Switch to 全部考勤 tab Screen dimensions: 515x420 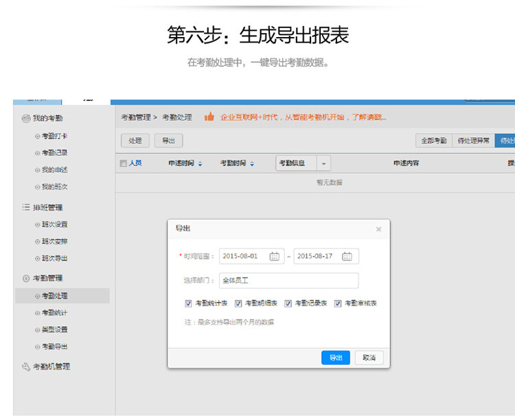tap(434, 141)
